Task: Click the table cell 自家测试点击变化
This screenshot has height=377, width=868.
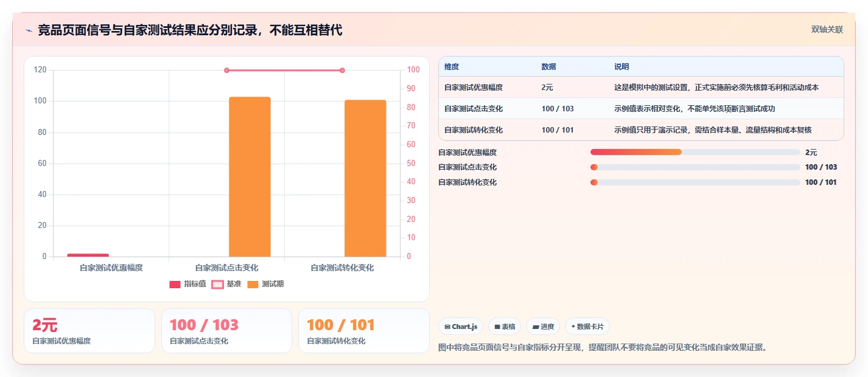Action: (x=474, y=109)
